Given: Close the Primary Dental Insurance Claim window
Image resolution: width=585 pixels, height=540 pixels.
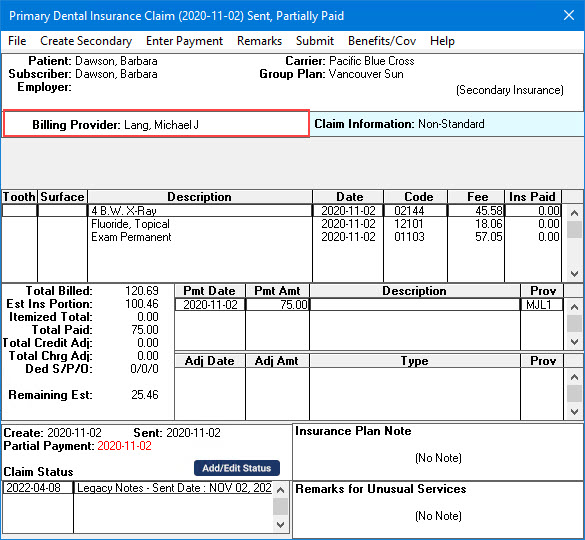Looking at the screenshot, I should point(569,15).
